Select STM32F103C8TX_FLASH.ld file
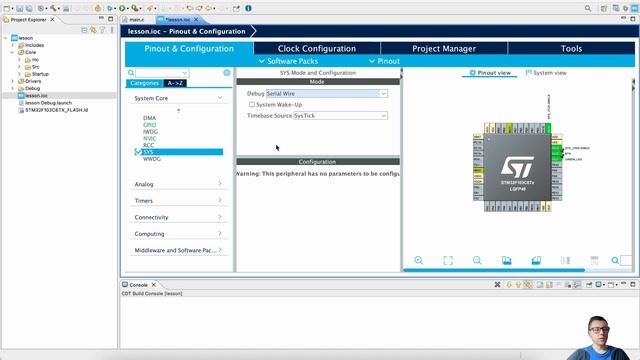Screen dimensions: 640x360 click(x=56, y=110)
